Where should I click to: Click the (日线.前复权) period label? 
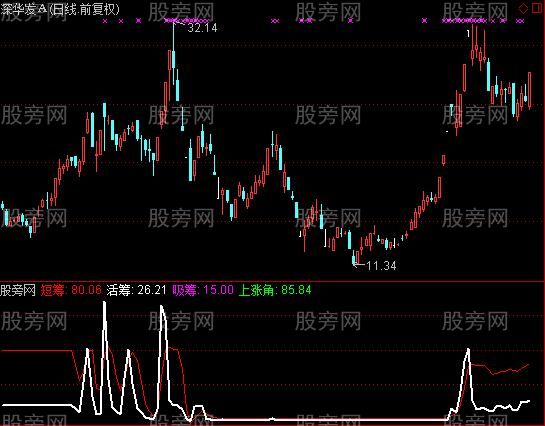pyautogui.click(x=84, y=9)
